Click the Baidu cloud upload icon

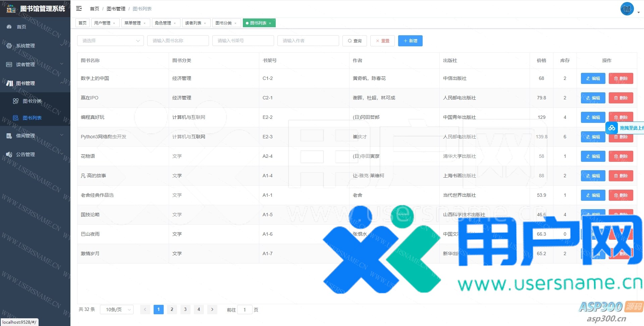point(612,128)
